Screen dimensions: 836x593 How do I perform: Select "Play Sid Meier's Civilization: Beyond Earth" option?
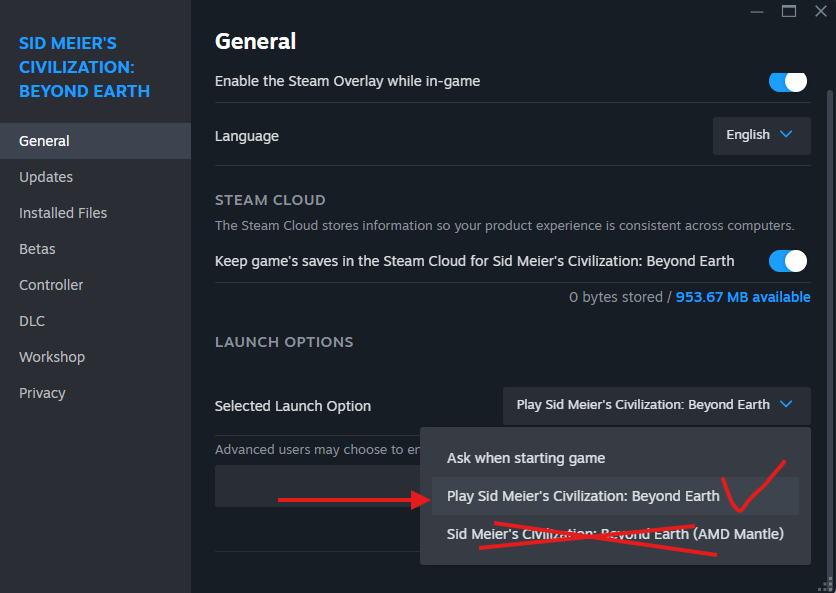[x=583, y=496]
